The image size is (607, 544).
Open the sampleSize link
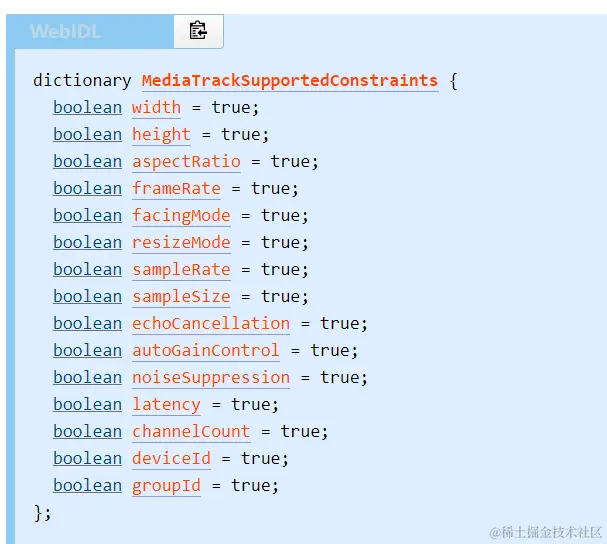[181, 297]
